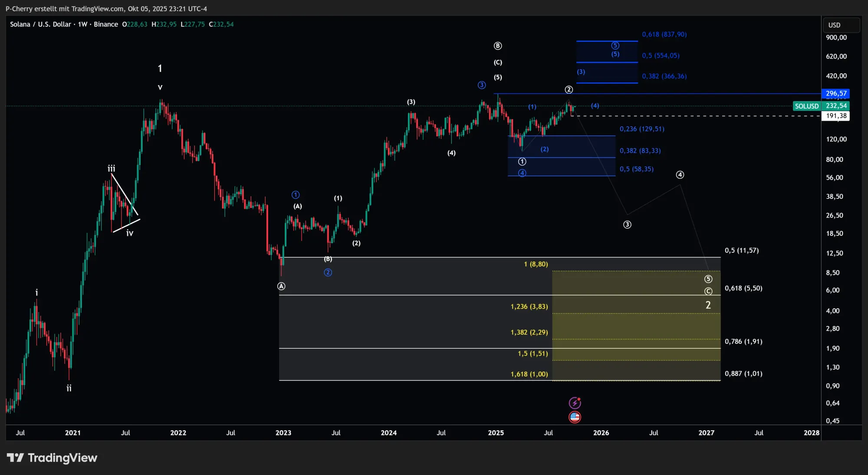Select the blue circled 1 wave label
868x475 pixels.
(296, 195)
